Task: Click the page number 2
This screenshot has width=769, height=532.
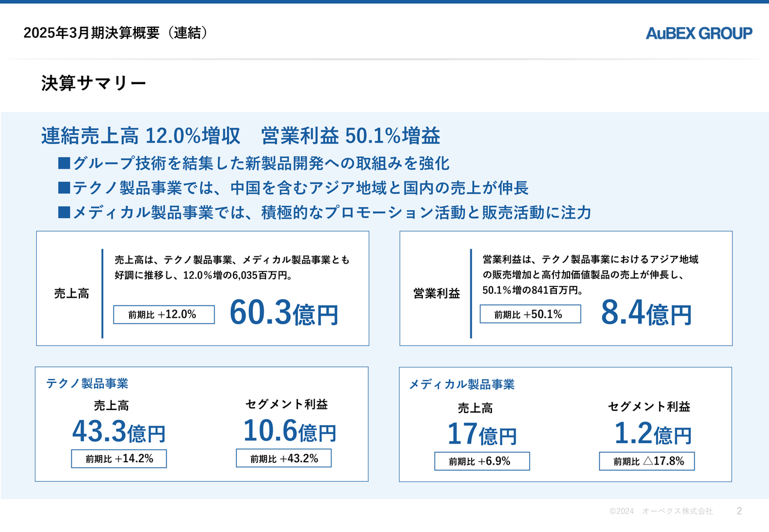Action: 740,511
